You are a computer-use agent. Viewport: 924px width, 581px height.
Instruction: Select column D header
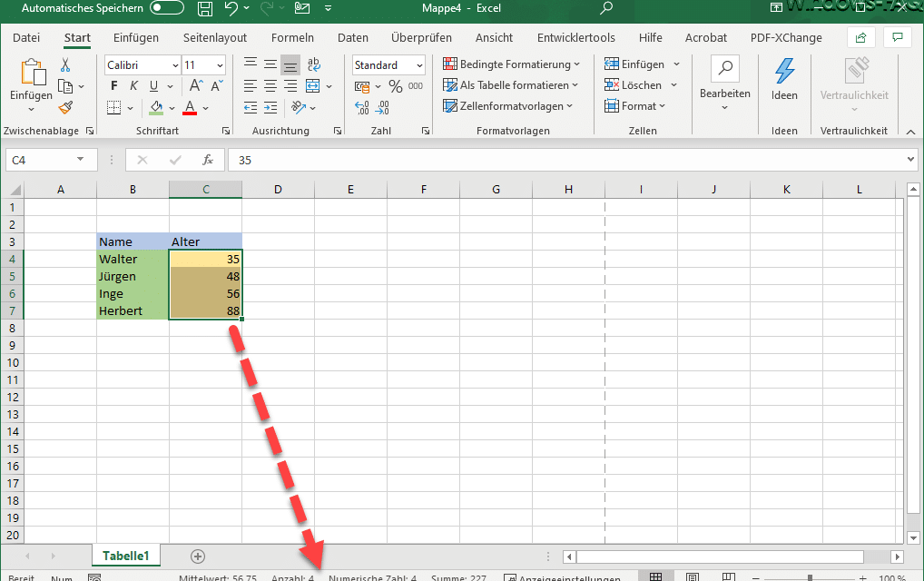click(278, 189)
